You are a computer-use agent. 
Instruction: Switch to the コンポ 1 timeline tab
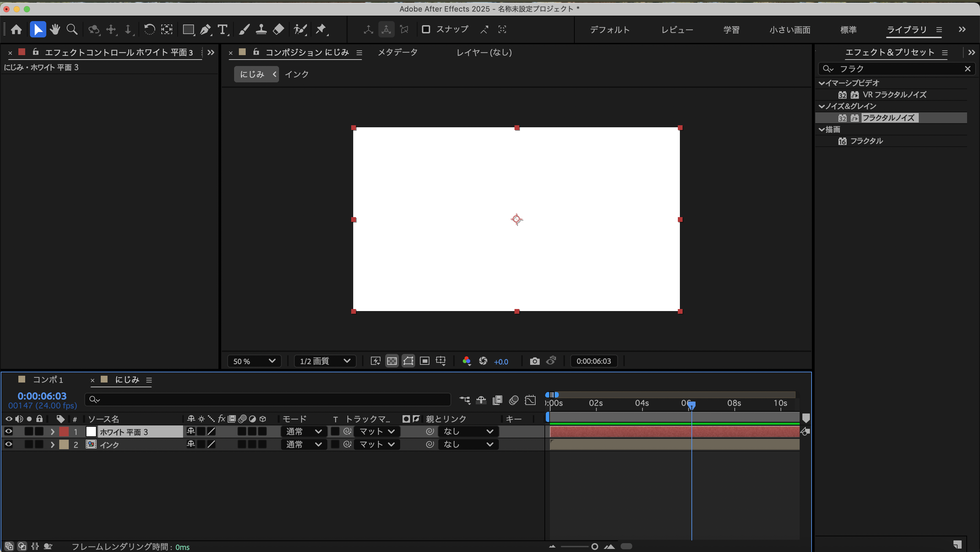pyautogui.click(x=48, y=380)
